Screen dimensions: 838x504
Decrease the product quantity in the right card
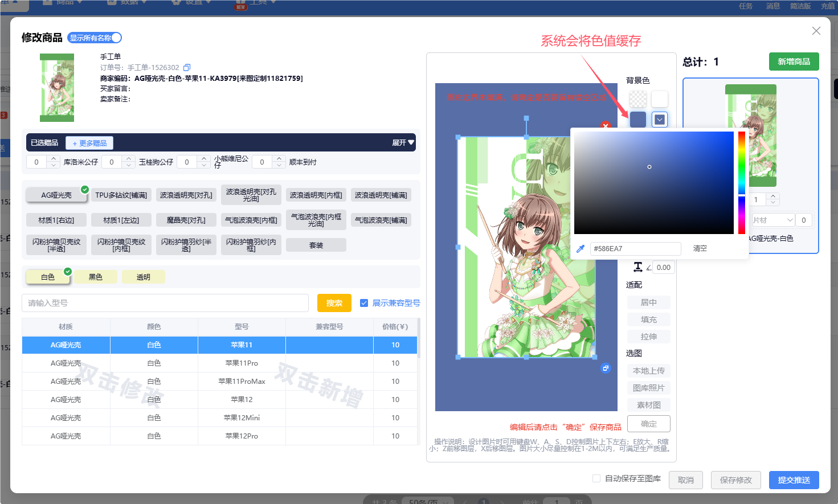(x=773, y=203)
